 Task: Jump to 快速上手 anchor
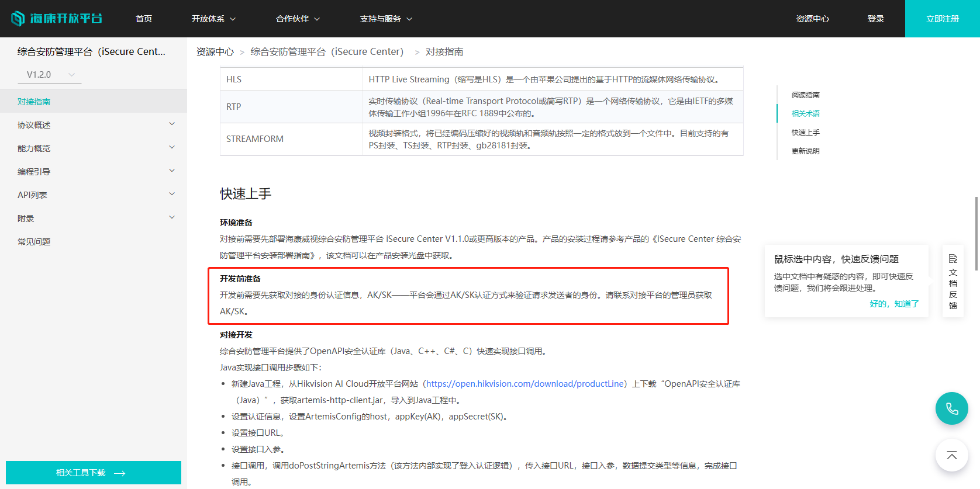pos(806,132)
